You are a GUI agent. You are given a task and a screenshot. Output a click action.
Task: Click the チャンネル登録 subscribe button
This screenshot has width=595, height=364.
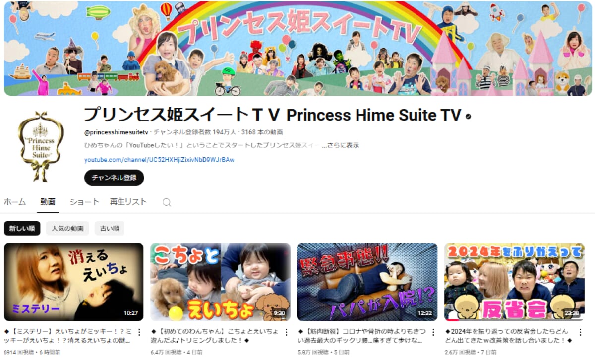click(114, 178)
